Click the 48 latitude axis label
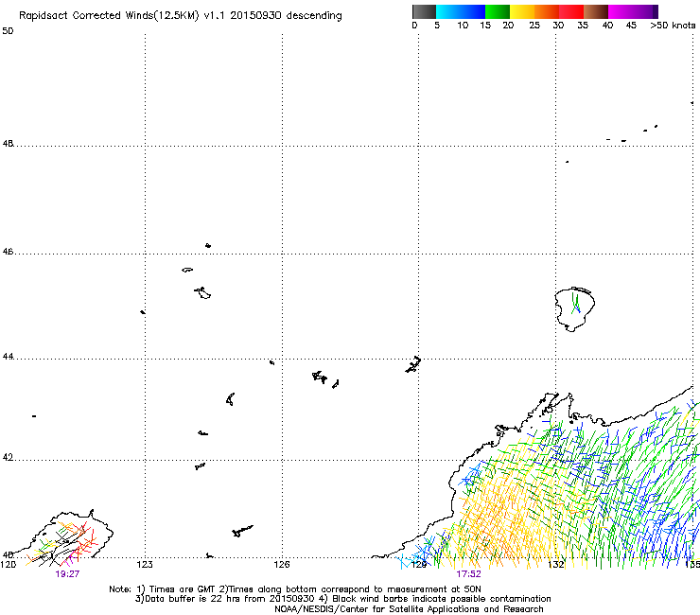 pos(8,144)
